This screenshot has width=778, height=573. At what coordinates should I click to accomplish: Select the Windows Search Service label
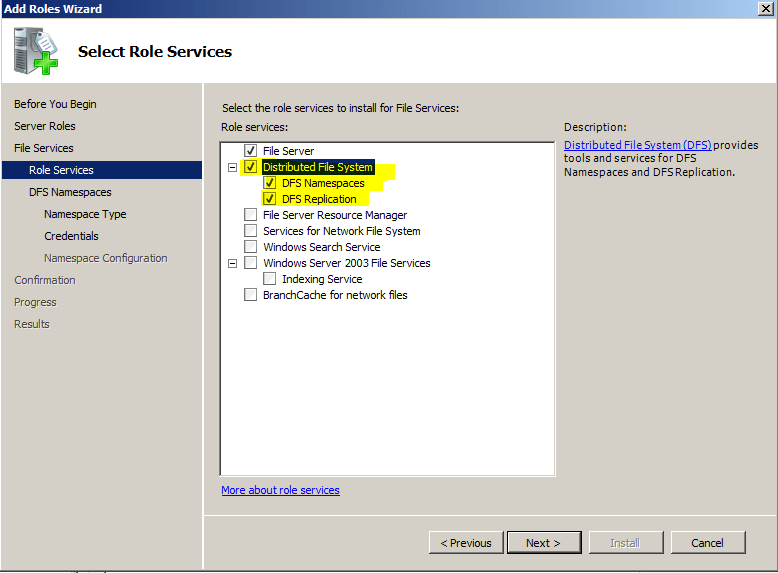[x=322, y=247]
